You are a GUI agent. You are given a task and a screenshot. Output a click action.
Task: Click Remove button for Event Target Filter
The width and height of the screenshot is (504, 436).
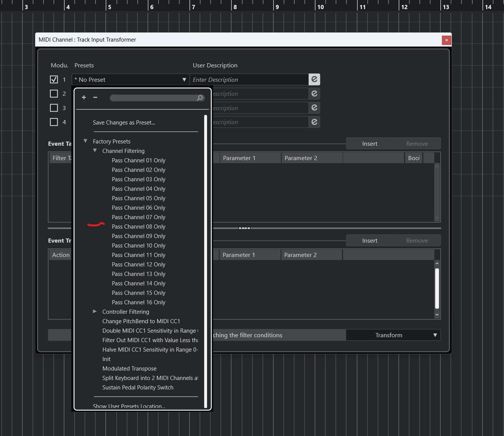click(x=417, y=144)
